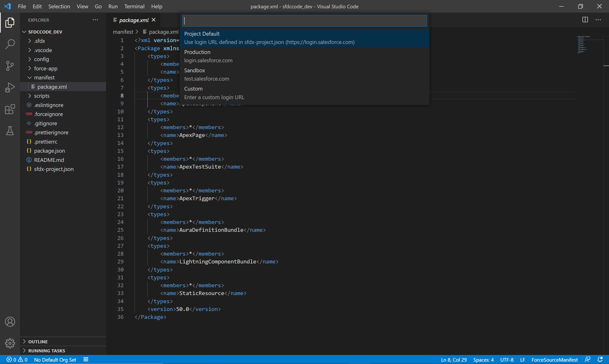
Task: Click the split editor right icon
Action: [585, 20]
